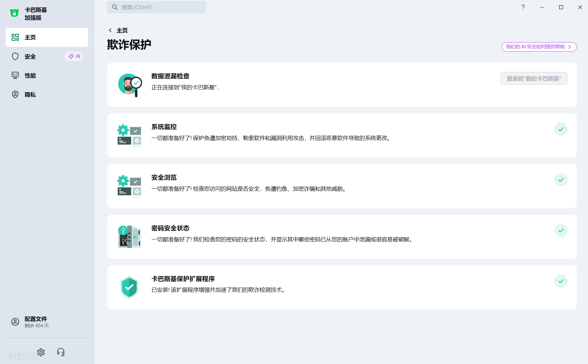This screenshot has width=588, height=364.
Task: Click the 数据泄漏检查 illustration icon
Action: 130,85
